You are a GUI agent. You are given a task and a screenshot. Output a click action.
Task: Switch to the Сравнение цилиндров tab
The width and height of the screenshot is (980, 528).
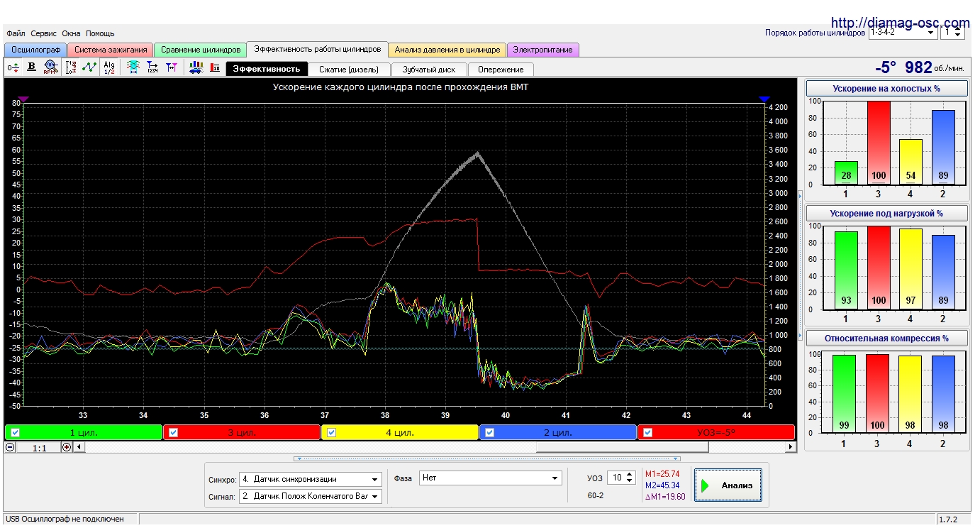(x=200, y=50)
